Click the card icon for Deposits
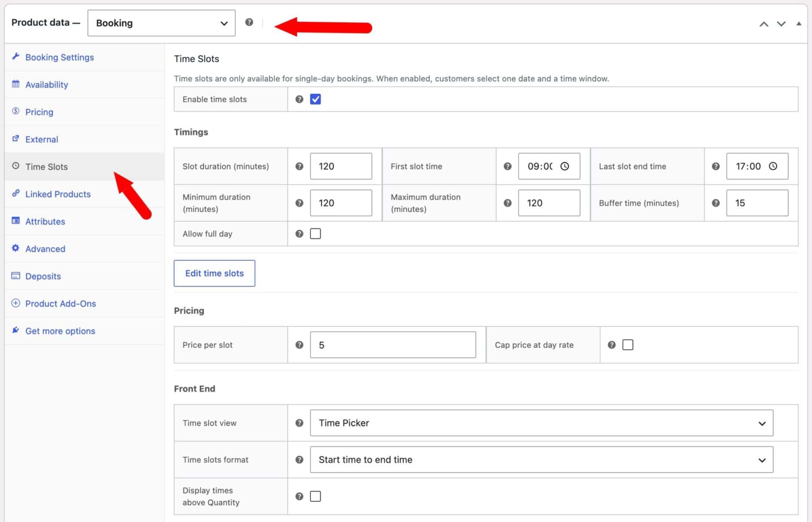The width and height of the screenshot is (812, 522). point(16,276)
